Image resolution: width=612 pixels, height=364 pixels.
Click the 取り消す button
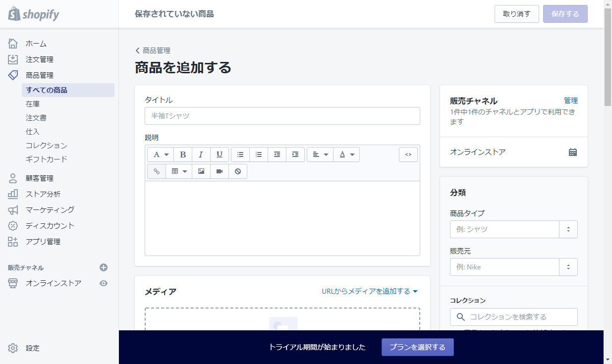point(517,14)
